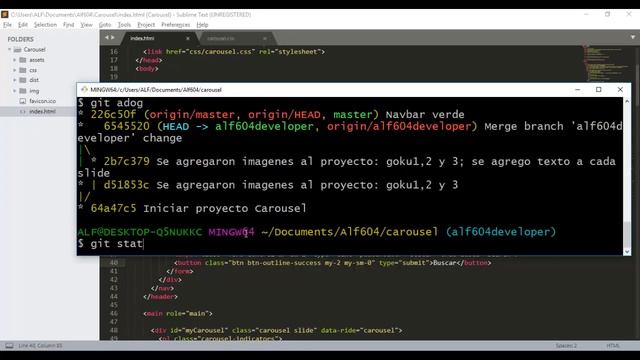The width and height of the screenshot is (640, 360).
Task: Switch to the index.html tab
Action: (x=142, y=38)
